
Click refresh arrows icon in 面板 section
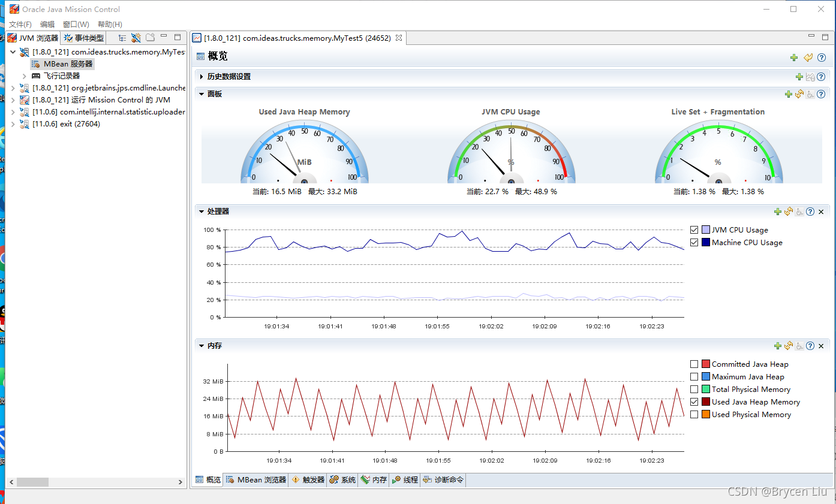tap(799, 94)
